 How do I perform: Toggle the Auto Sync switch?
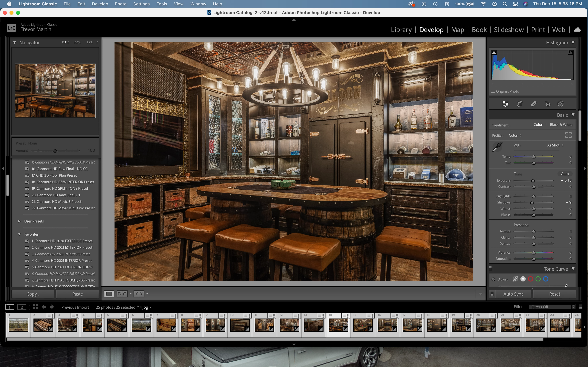pyautogui.click(x=492, y=294)
